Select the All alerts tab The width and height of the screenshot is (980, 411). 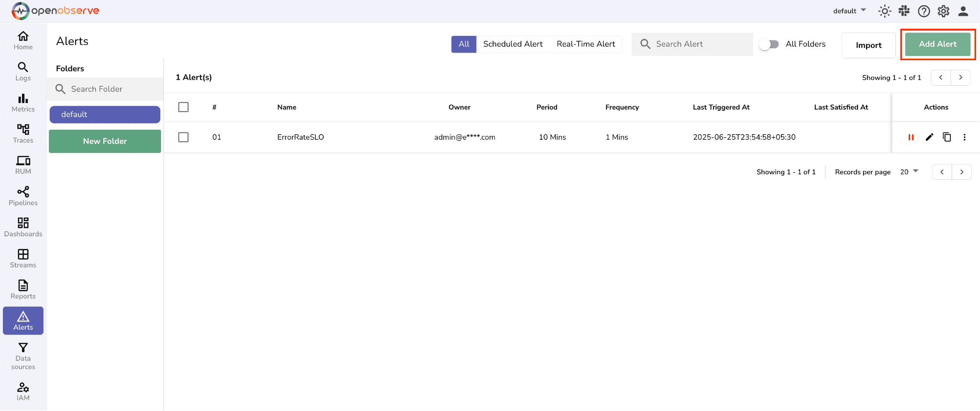464,44
